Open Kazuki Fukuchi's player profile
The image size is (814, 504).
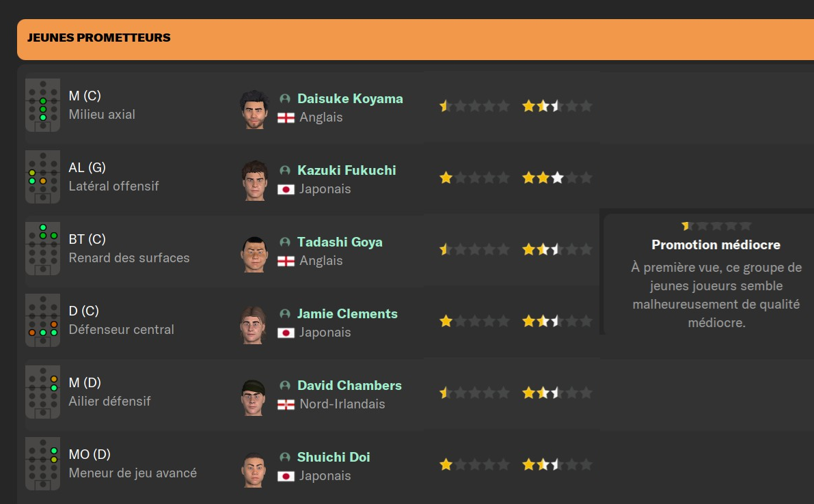pos(347,171)
